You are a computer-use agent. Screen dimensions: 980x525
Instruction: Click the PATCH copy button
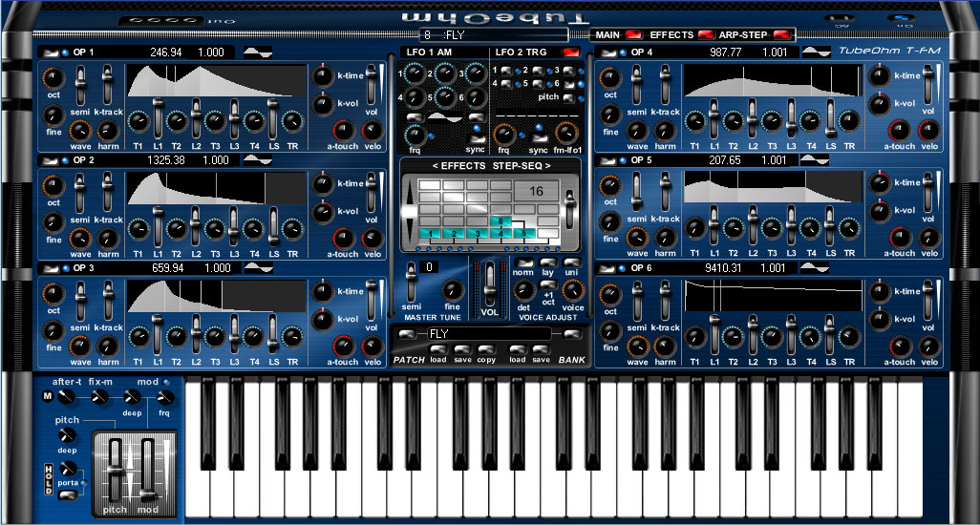(x=486, y=349)
